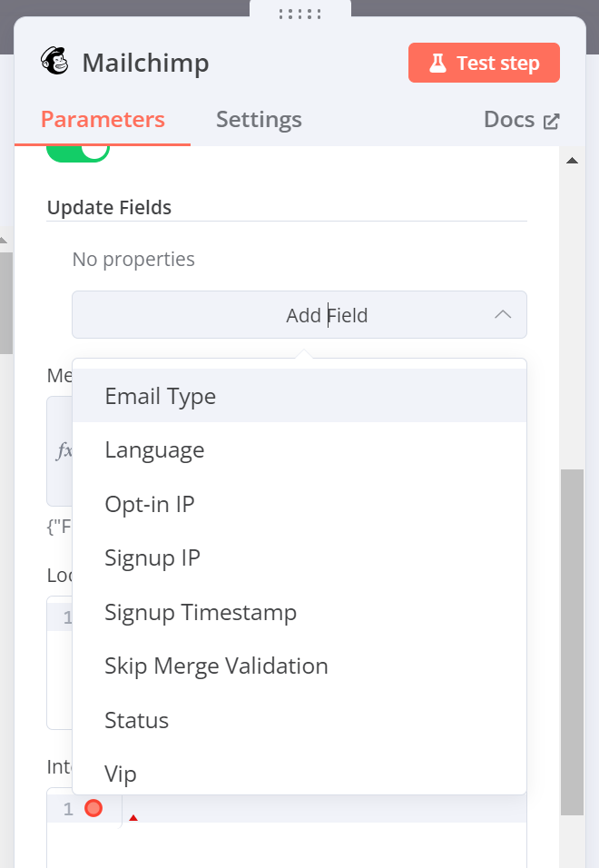Screen dimensions: 599x868
Task: Select the Vip field option
Action: 299,774
